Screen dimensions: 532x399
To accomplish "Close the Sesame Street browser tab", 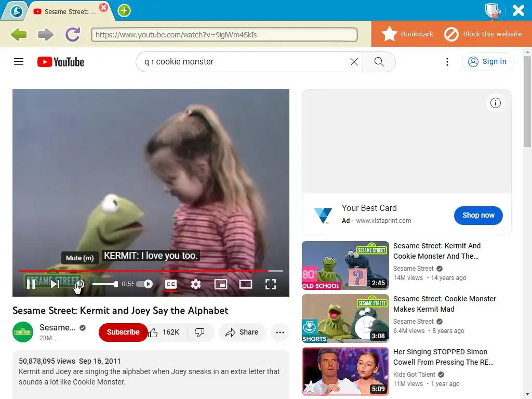I will pyautogui.click(x=104, y=7).
